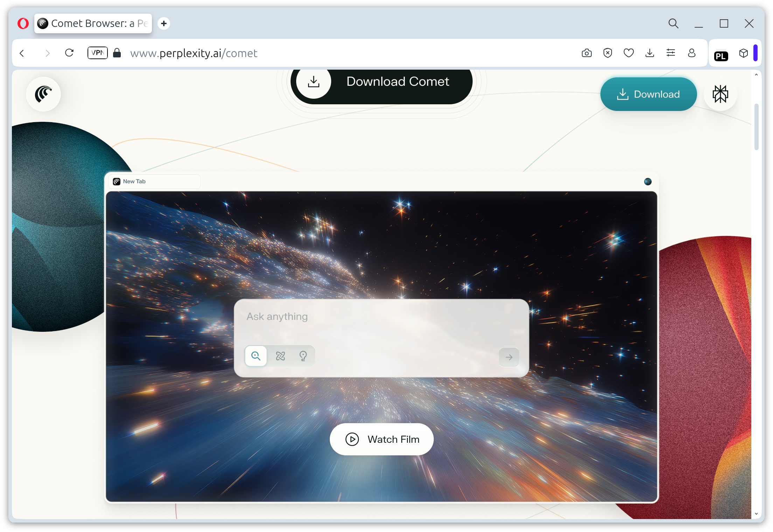Click the teal Download button

click(x=648, y=94)
